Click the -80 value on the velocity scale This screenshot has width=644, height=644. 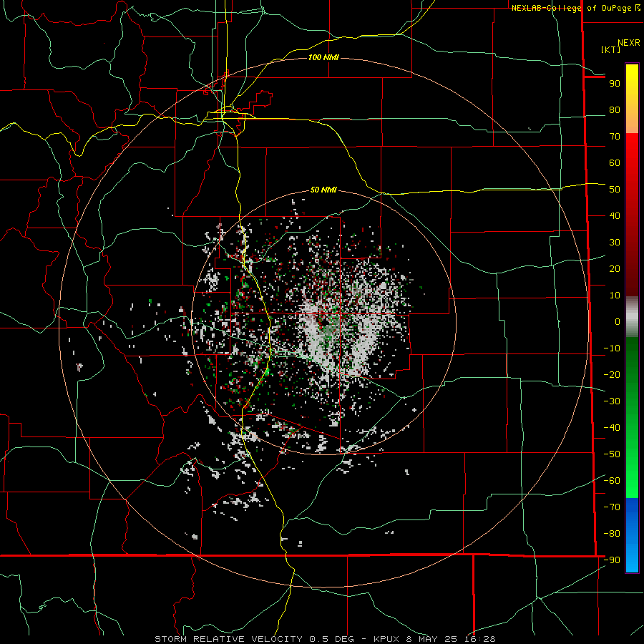[612, 534]
